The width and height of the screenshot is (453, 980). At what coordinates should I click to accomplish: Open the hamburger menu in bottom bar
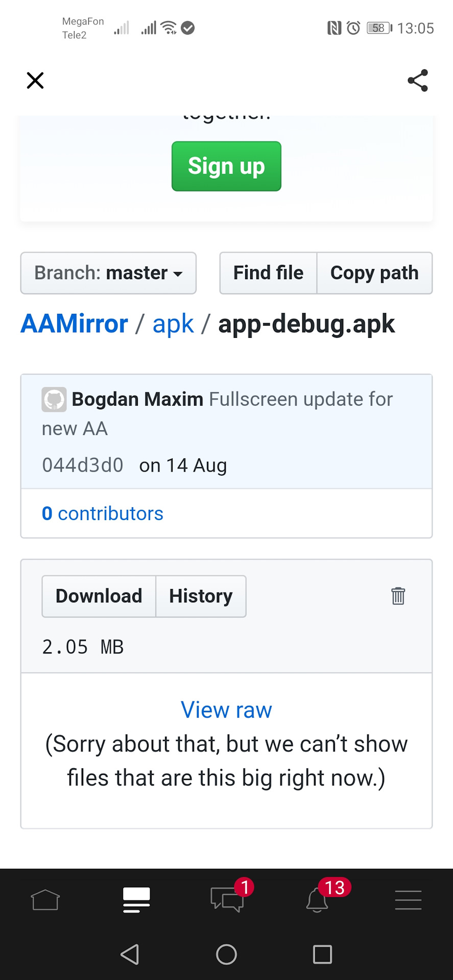pyautogui.click(x=408, y=899)
